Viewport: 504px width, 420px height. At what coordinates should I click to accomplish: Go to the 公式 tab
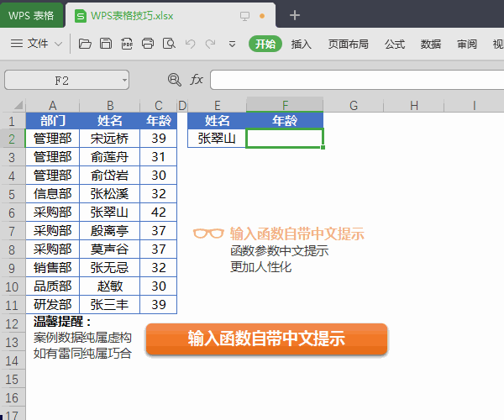tap(395, 44)
